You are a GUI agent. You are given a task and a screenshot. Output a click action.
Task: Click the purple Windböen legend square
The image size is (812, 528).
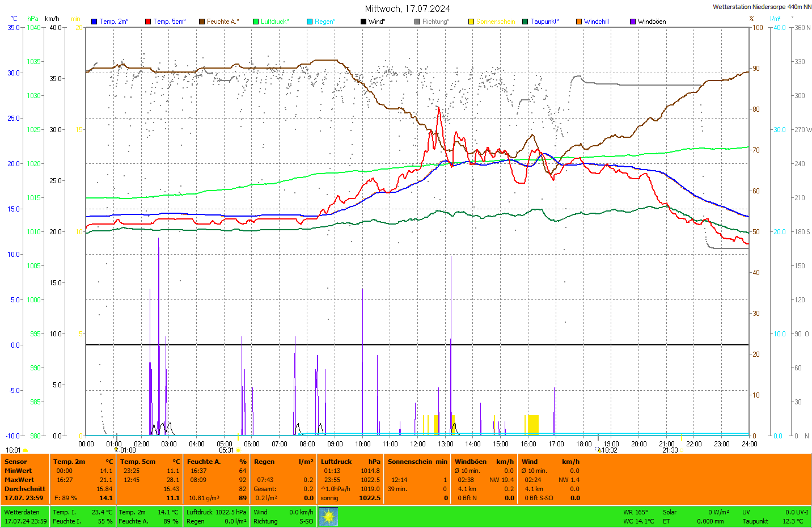(633, 22)
